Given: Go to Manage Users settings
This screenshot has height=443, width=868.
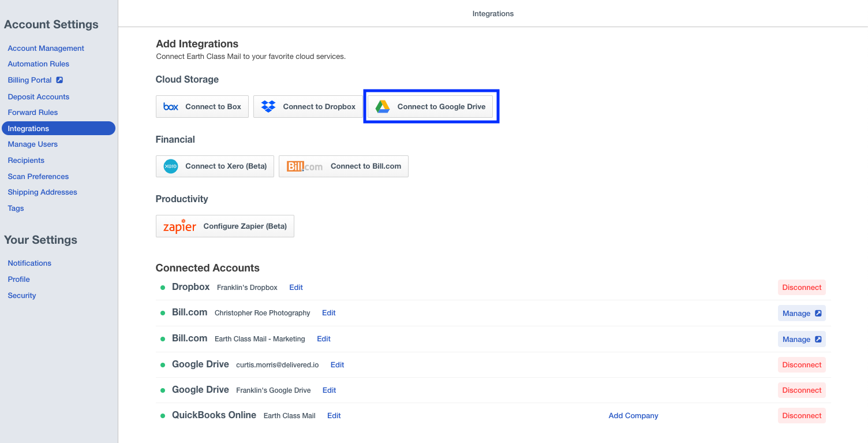Looking at the screenshot, I should tap(33, 144).
